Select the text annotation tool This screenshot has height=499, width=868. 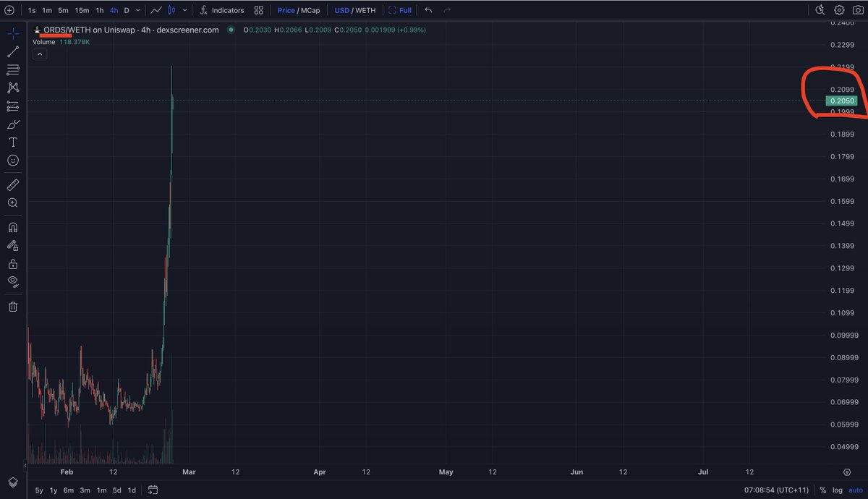(x=13, y=142)
